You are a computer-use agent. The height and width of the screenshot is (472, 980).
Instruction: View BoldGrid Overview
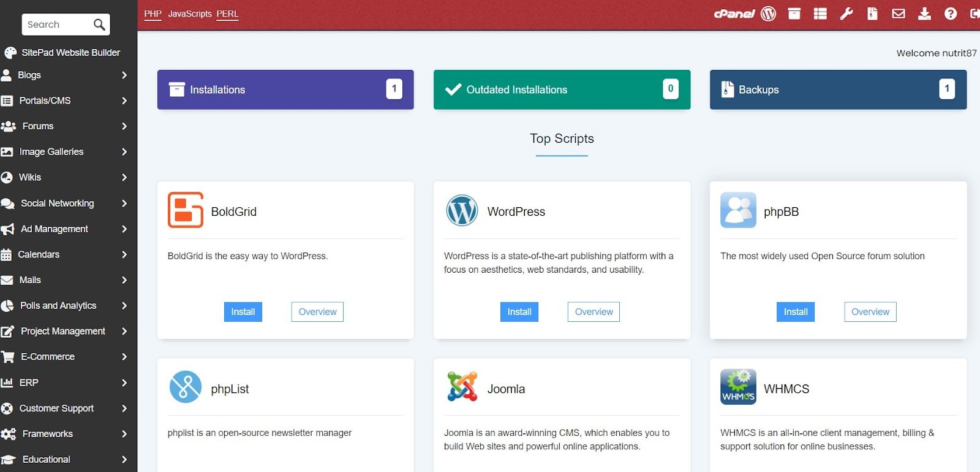[317, 311]
